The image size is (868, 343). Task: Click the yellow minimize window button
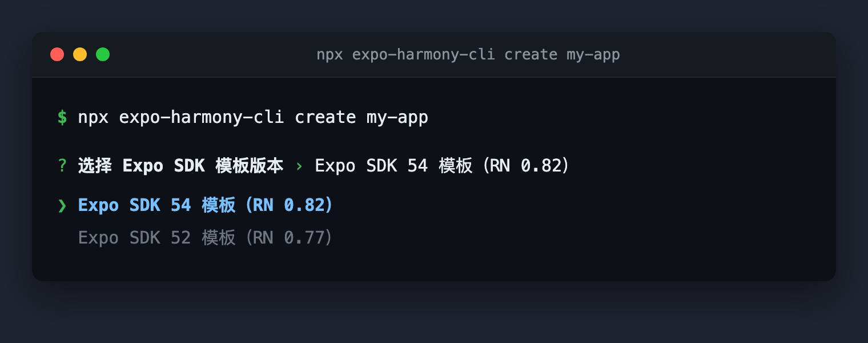(80, 54)
